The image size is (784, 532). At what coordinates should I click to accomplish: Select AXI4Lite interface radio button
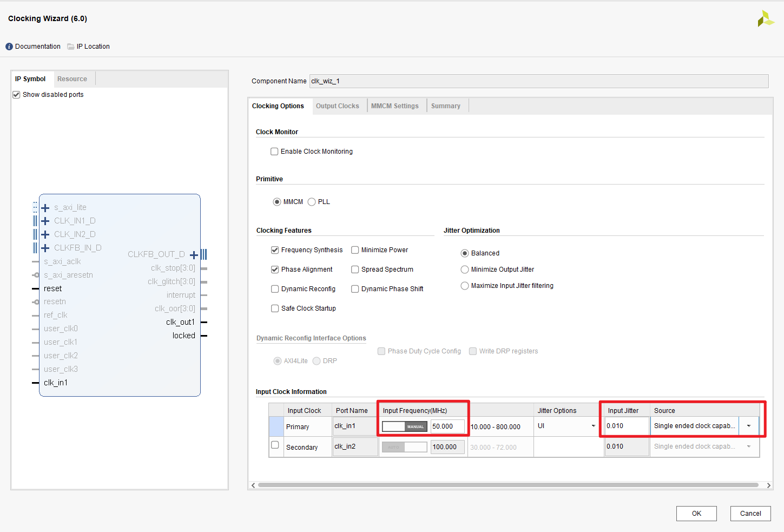(x=278, y=361)
